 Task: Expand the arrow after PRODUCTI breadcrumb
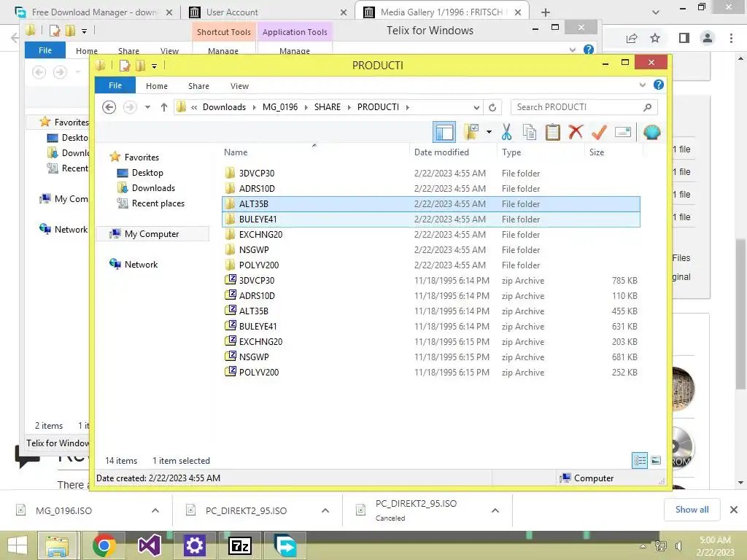(407, 107)
